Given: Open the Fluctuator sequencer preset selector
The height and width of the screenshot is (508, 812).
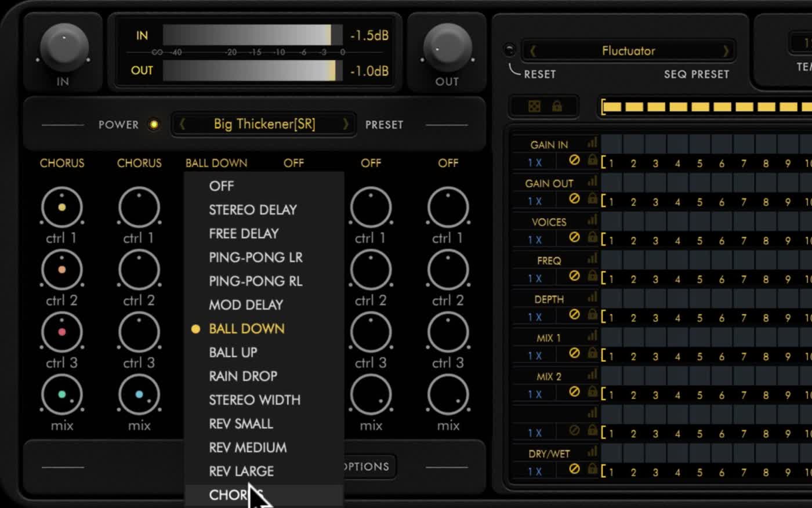Looking at the screenshot, I should pyautogui.click(x=629, y=51).
